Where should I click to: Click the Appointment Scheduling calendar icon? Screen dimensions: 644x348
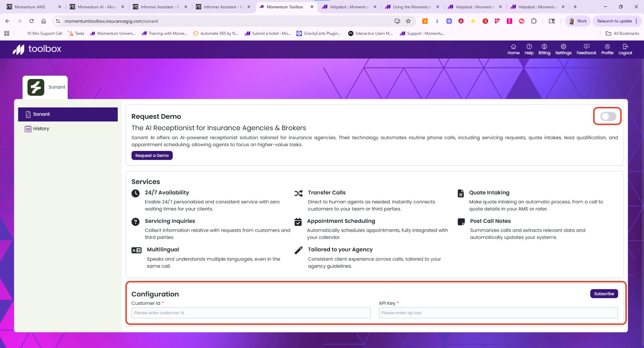(298, 222)
